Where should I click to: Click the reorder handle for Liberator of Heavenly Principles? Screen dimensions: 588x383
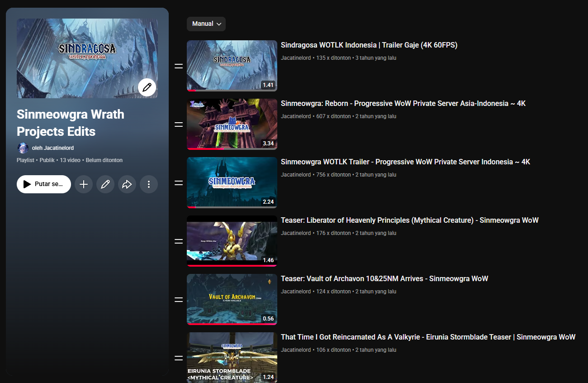point(179,241)
